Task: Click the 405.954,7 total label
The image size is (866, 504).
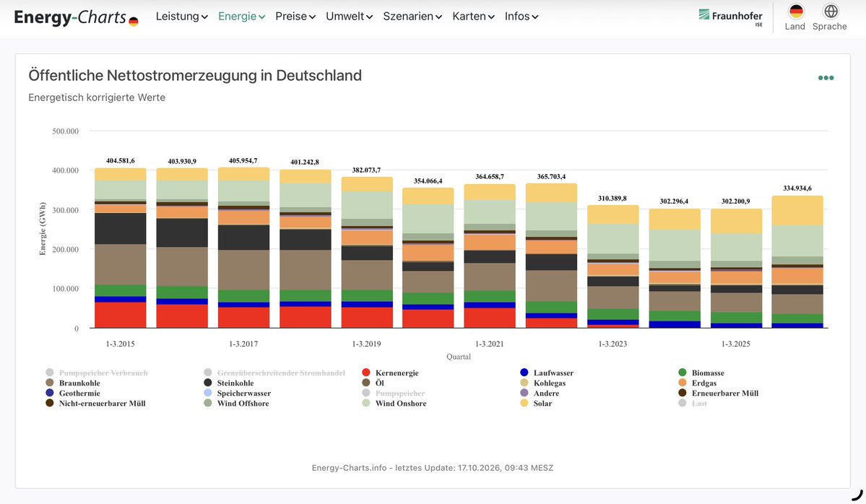Action: click(x=243, y=160)
